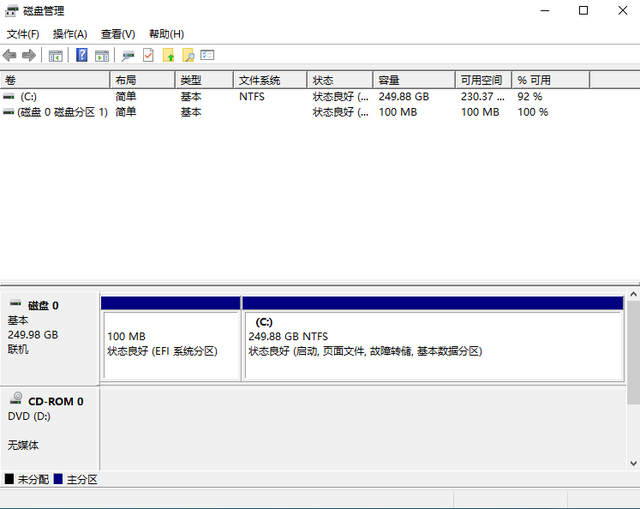Click the checklist settings toolbar icon
Viewport: 640px width, 509px height.
click(x=207, y=55)
